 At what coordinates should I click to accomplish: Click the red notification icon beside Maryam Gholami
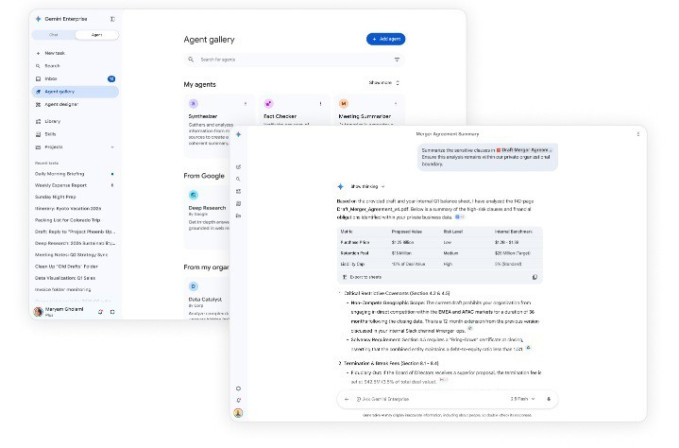pos(100,312)
